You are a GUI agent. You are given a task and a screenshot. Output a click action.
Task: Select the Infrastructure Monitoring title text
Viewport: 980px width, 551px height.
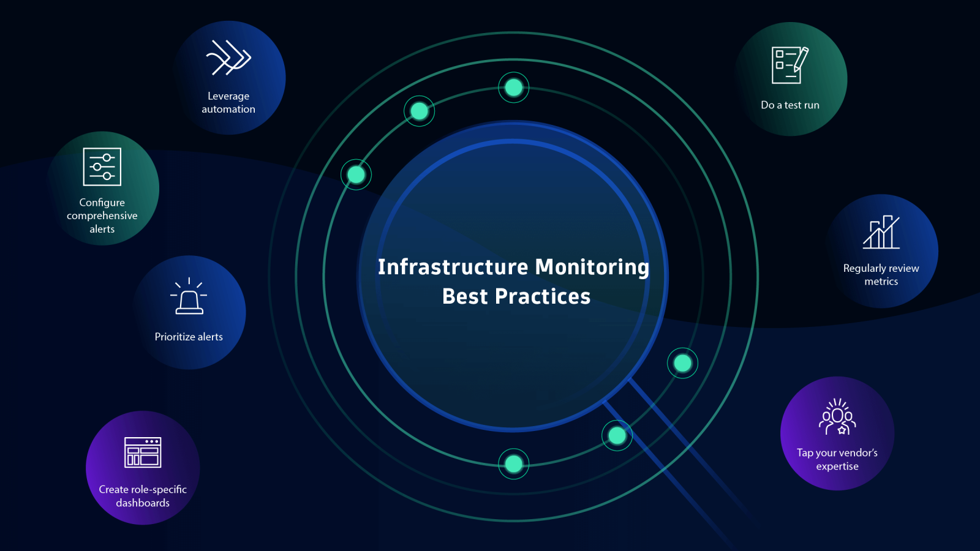click(514, 268)
